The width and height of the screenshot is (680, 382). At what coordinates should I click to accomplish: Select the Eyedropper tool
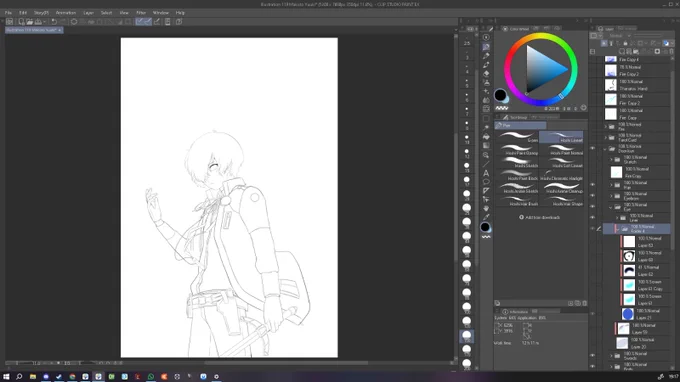pos(486,217)
